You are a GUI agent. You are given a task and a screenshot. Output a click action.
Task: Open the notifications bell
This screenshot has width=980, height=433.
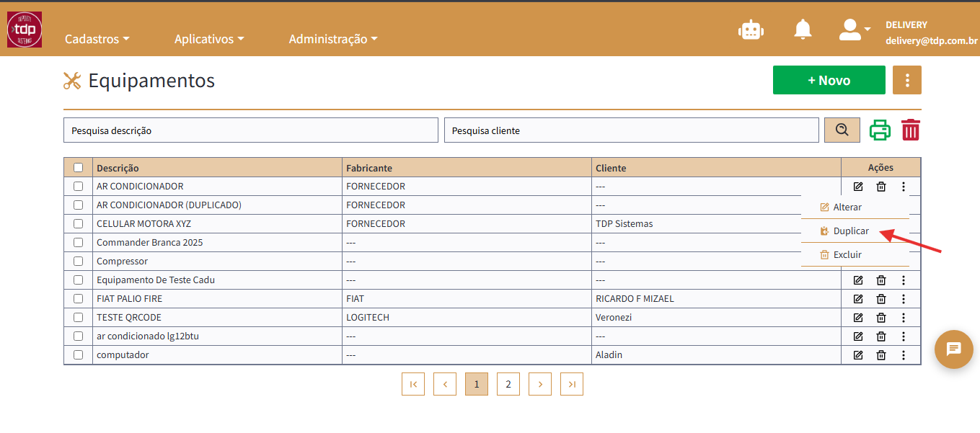(x=803, y=30)
